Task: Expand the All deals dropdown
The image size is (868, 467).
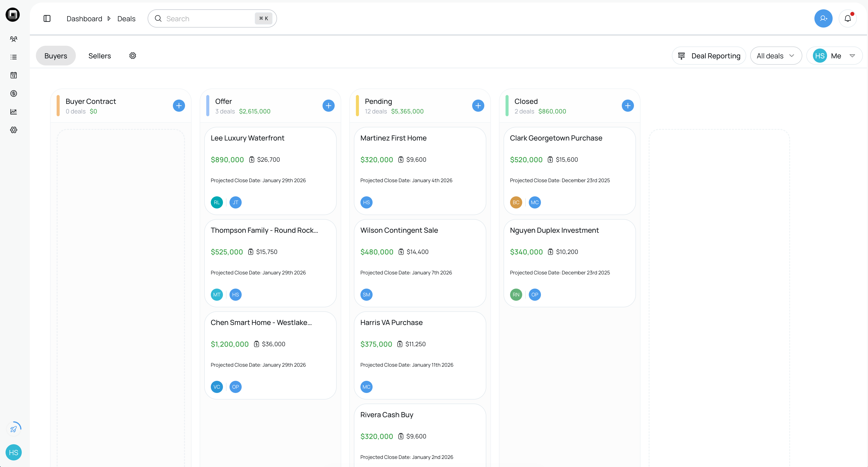Action: click(776, 56)
